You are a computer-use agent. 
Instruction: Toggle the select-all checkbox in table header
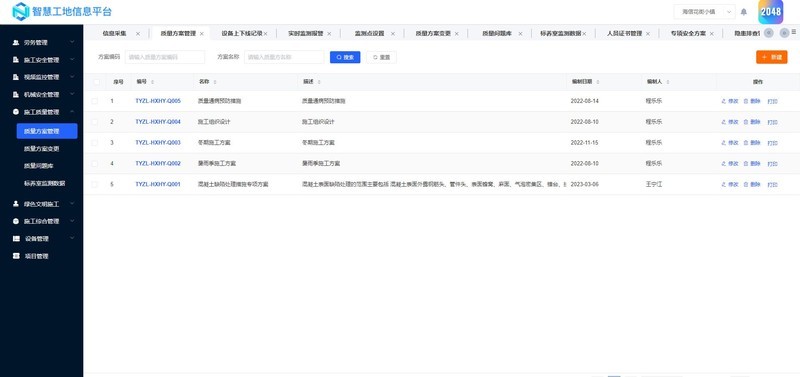pos(95,82)
